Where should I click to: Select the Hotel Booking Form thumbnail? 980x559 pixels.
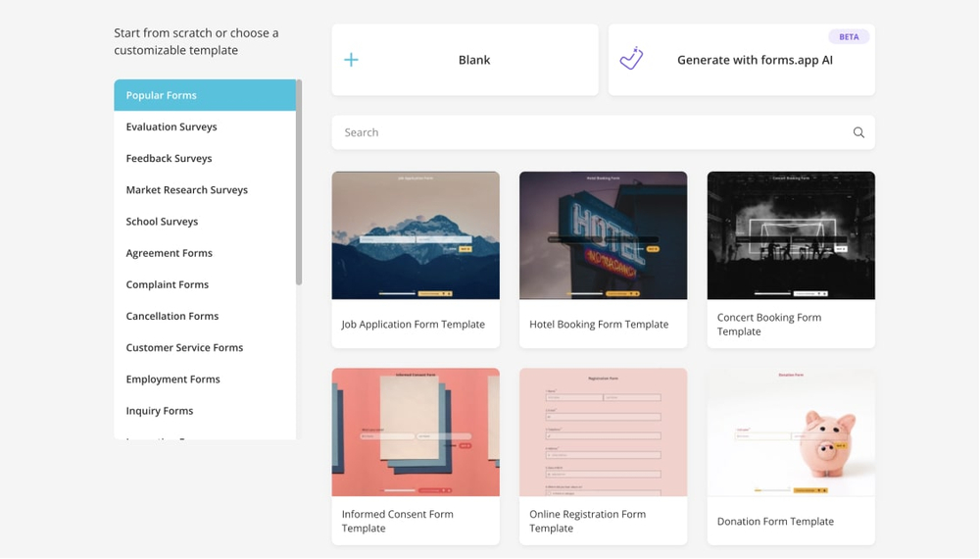tap(603, 235)
